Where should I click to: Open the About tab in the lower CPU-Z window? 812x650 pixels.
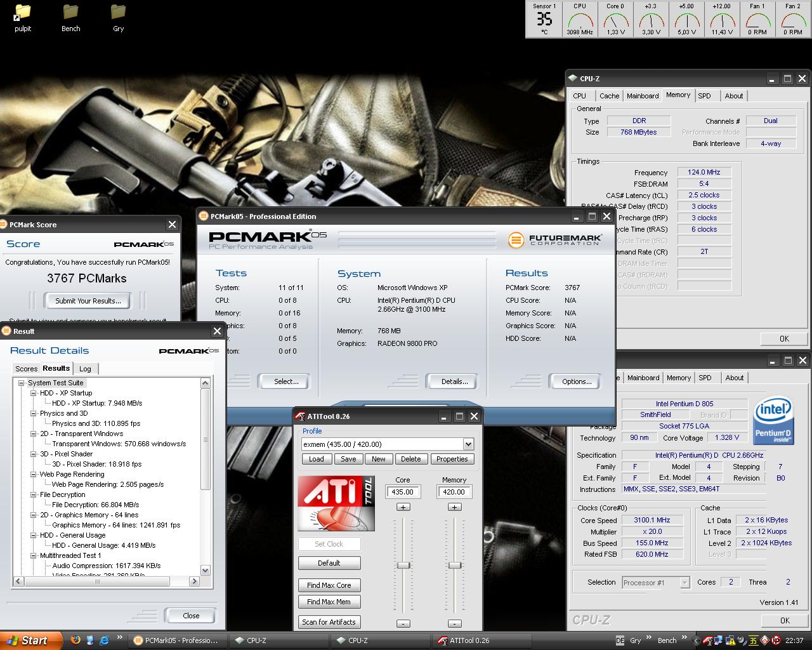click(x=734, y=378)
